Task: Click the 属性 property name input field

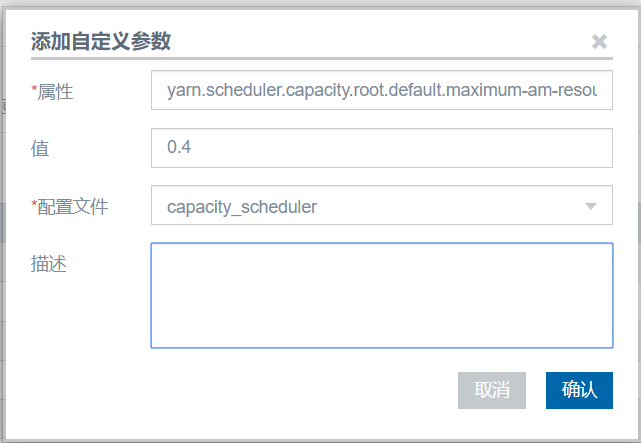Action: coord(380,92)
